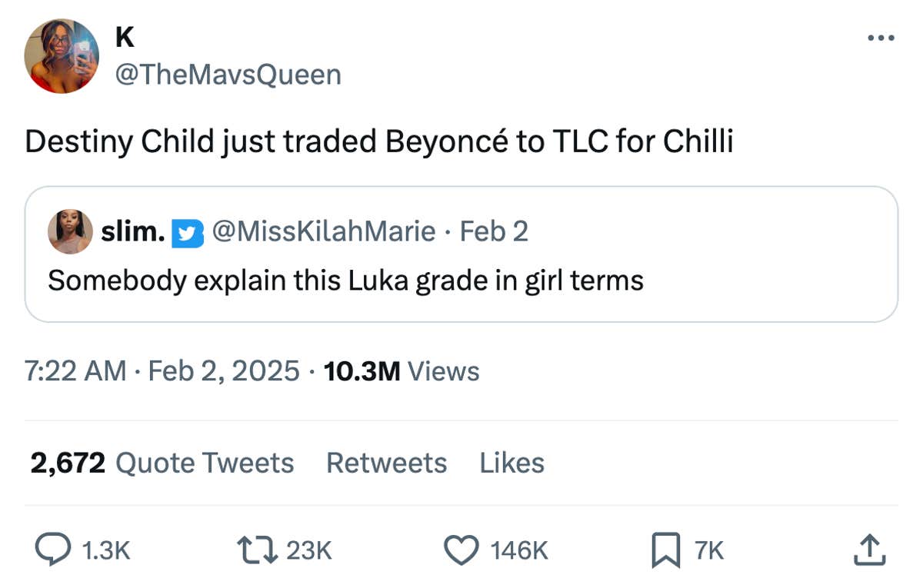The image size is (923, 588).
Task: Click the 23K retweet count
Action: [x=308, y=550]
